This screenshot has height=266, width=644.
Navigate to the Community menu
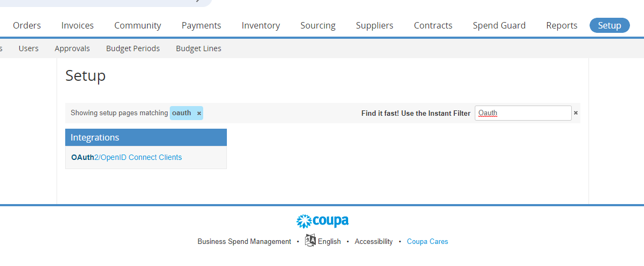137,25
